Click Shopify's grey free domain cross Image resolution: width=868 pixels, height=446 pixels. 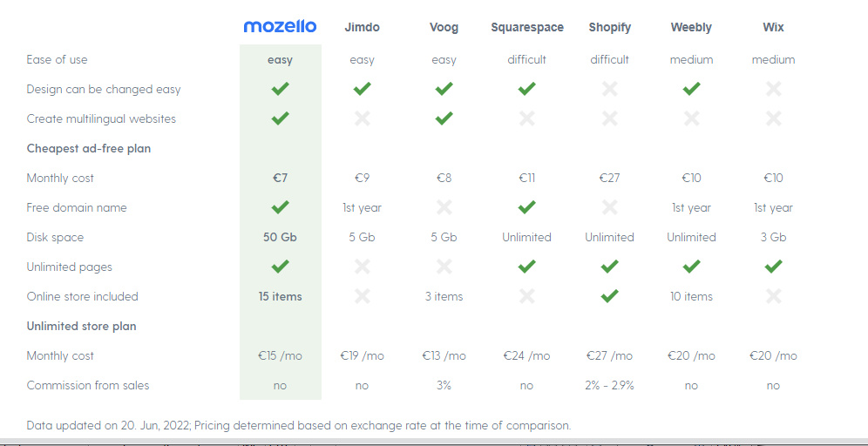click(609, 207)
